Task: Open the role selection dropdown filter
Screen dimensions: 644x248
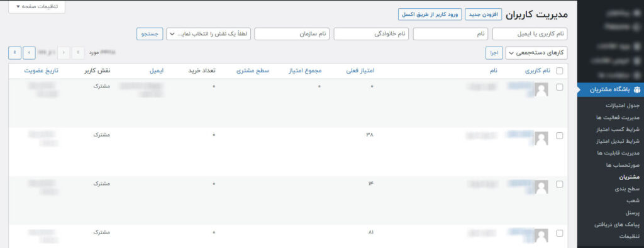Action: point(208,34)
